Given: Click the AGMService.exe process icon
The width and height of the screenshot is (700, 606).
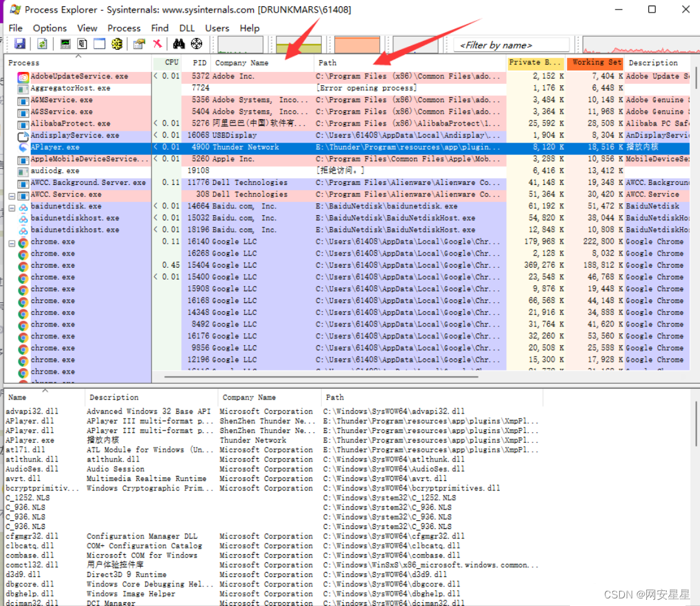Looking at the screenshot, I should (x=23, y=100).
